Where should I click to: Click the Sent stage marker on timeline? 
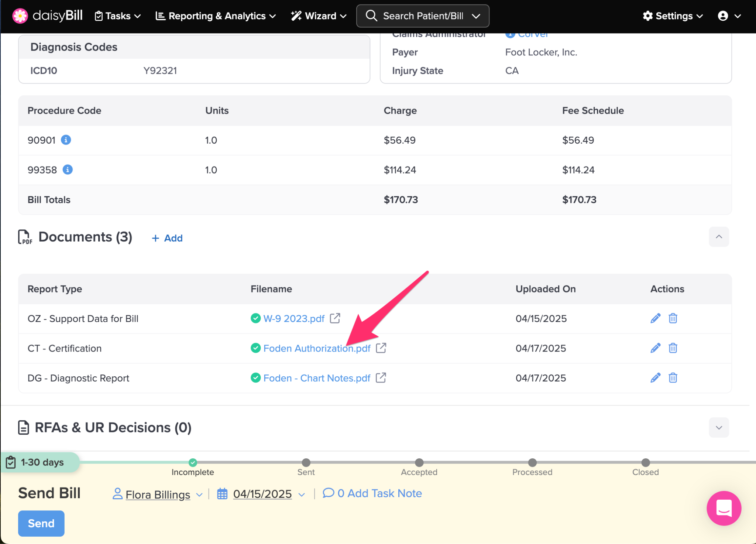[x=306, y=462]
